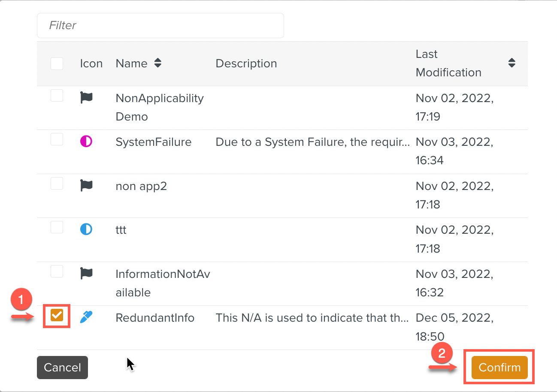The image size is (557, 392).
Task: Enable the InformationNotAvailable checkbox
Action: (x=57, y=271)
